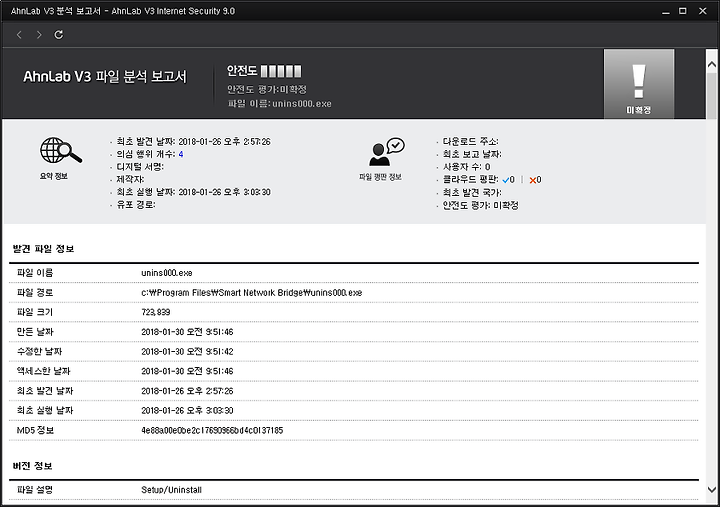
Task: Click the file name value unins000.exe in table
Action: 167,273
